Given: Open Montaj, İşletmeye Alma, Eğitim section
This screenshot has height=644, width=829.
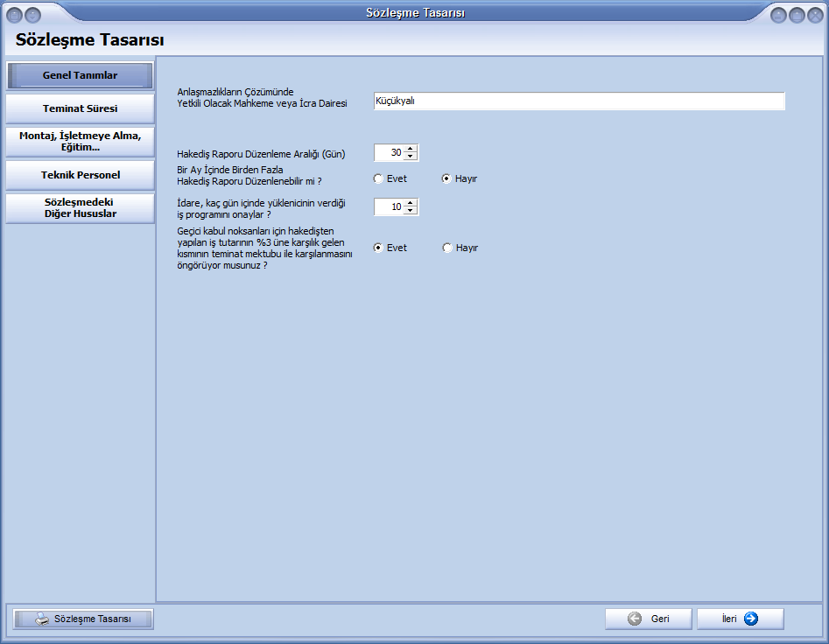Looking at the screenshot, I should tap(80, 141).
